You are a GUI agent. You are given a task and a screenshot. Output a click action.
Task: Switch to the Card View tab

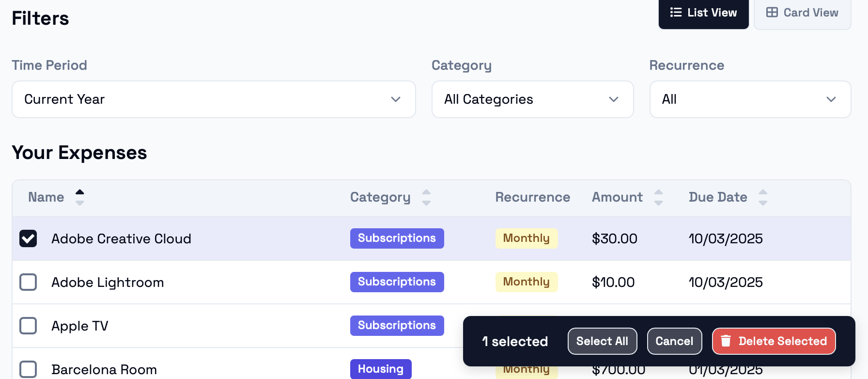[802, 13]
